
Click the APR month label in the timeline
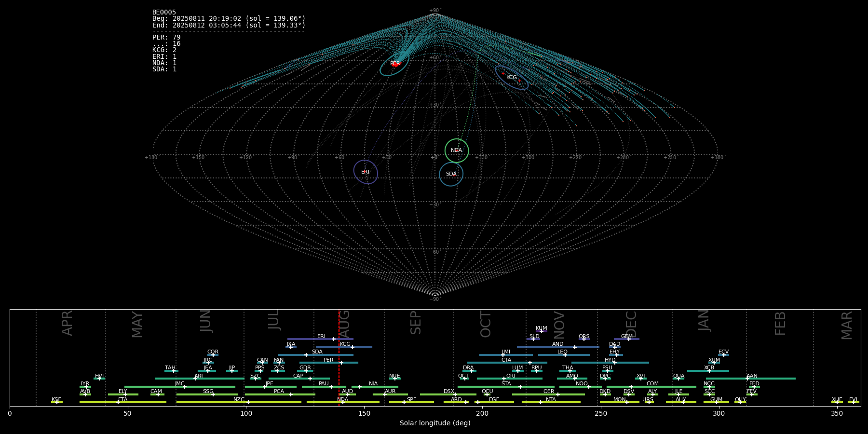point(67,323)
